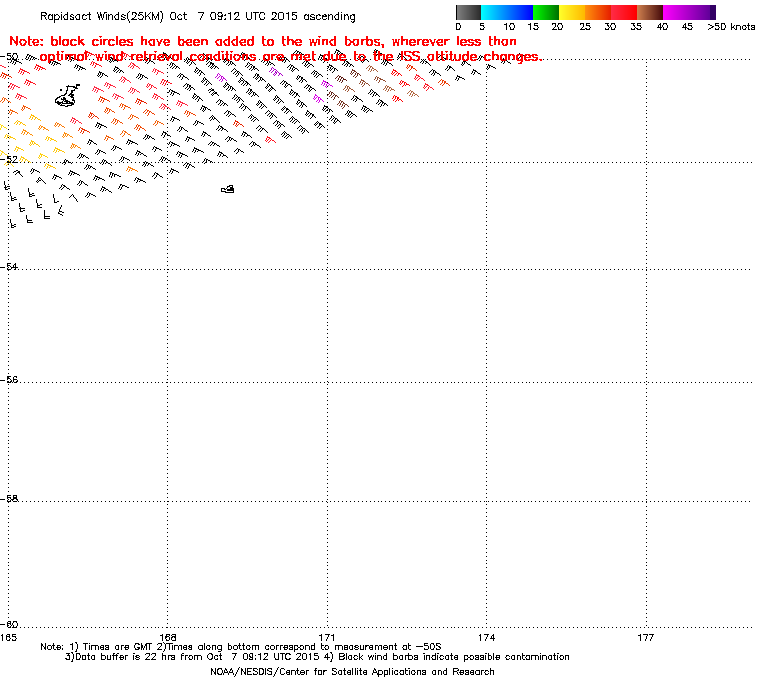Click the 'Times are GMT' footnote line
Screen dimensions: 760x688
click(x=241, y=647)
